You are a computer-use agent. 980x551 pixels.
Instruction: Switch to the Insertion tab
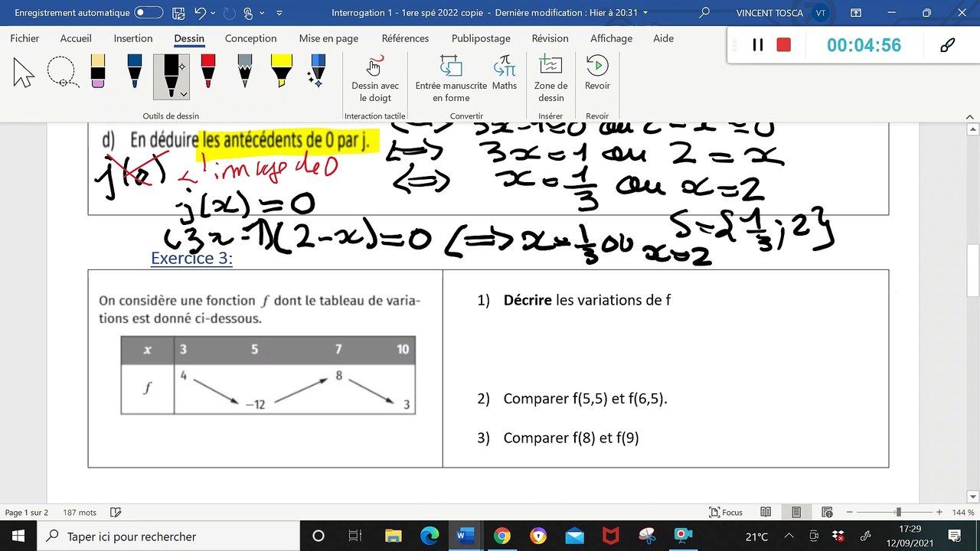point(133,38)
